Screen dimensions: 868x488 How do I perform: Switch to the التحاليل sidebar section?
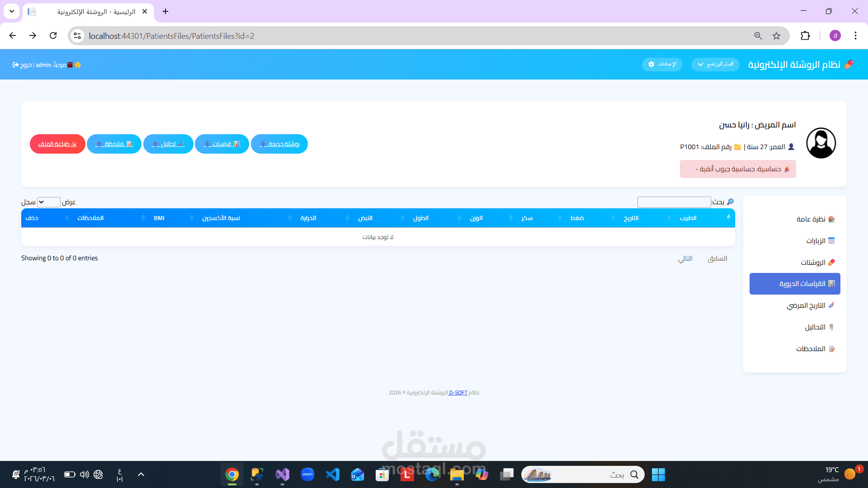815,327
